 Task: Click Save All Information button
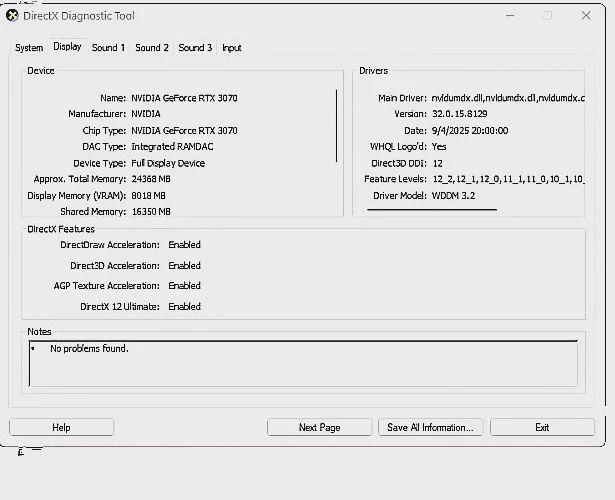430,427
